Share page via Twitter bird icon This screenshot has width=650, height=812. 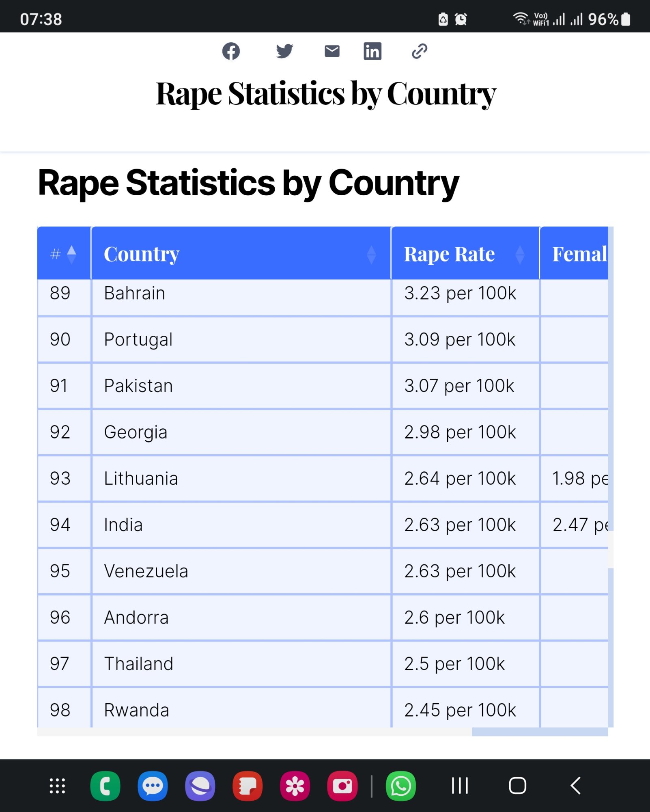coord(284,51)
